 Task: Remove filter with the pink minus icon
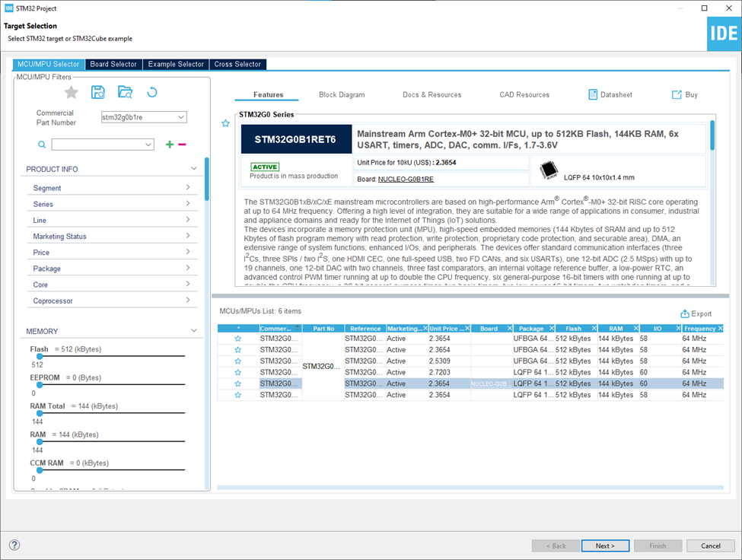[x=182, y=145]
